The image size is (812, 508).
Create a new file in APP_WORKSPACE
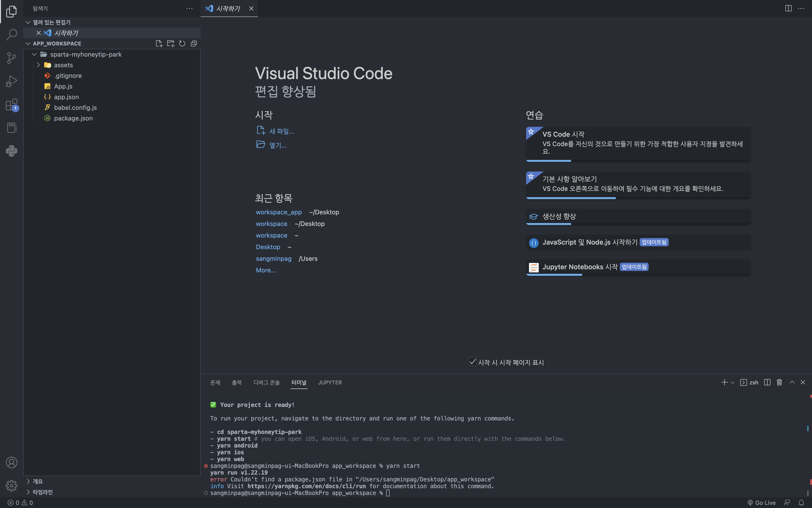point(159,44)
